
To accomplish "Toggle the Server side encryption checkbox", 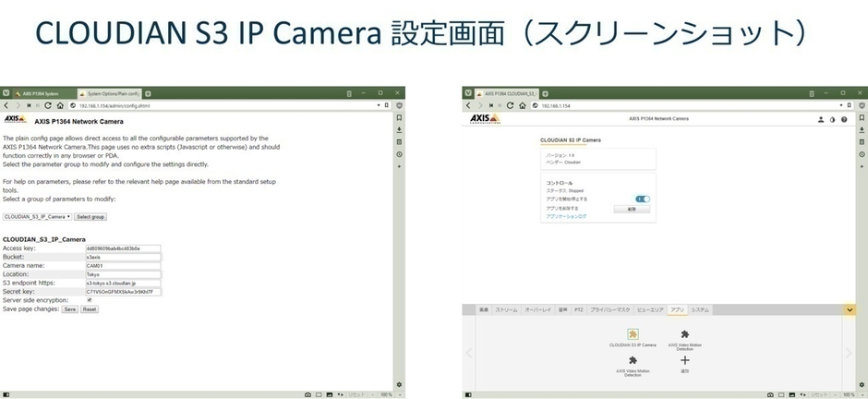I will point(89,300).
